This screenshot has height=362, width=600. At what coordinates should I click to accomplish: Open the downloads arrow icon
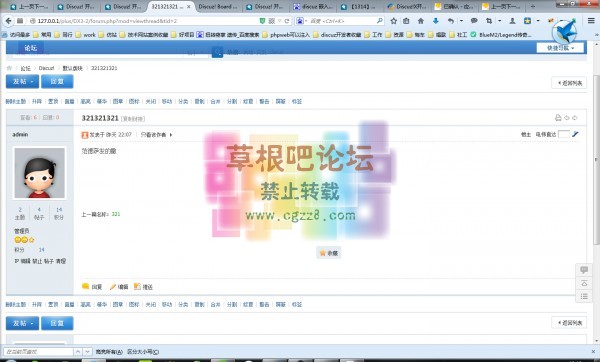(x=435, y=21)
